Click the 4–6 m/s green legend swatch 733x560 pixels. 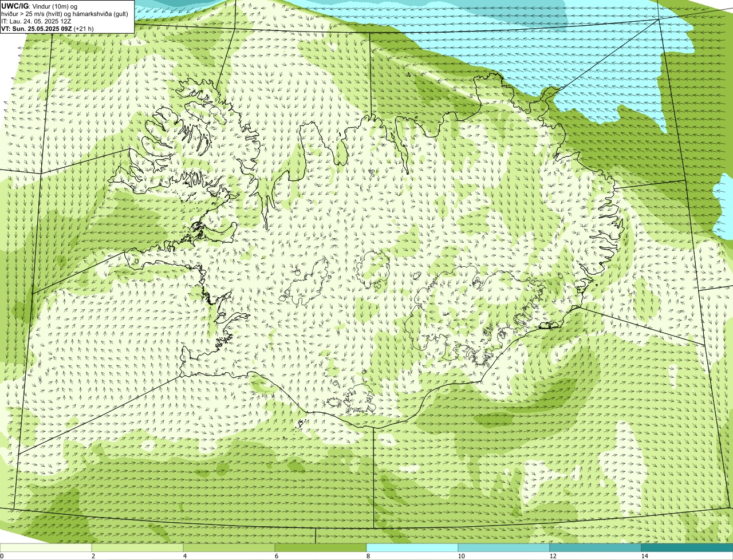tap(229, 547)
